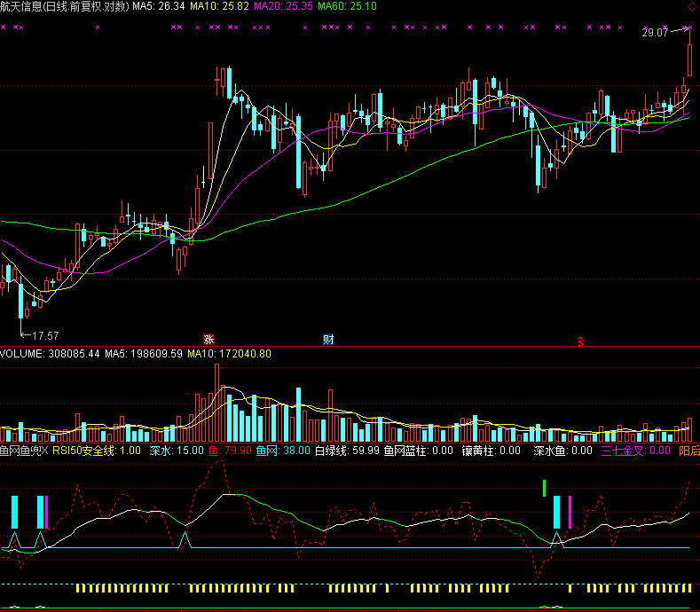Click the red diamond icon at top right
This screenshot has width=700, height=612.
click(692, 6)
